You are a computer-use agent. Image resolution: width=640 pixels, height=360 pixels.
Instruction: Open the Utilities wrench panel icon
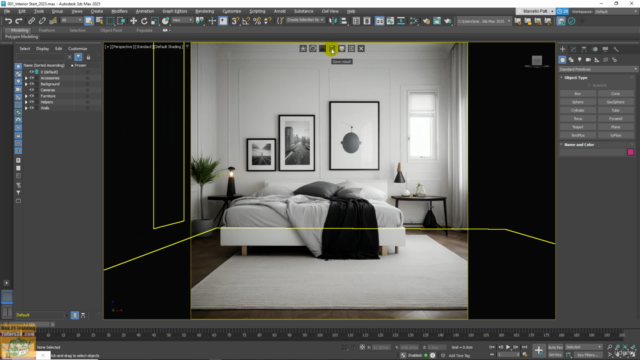[616, 49]
